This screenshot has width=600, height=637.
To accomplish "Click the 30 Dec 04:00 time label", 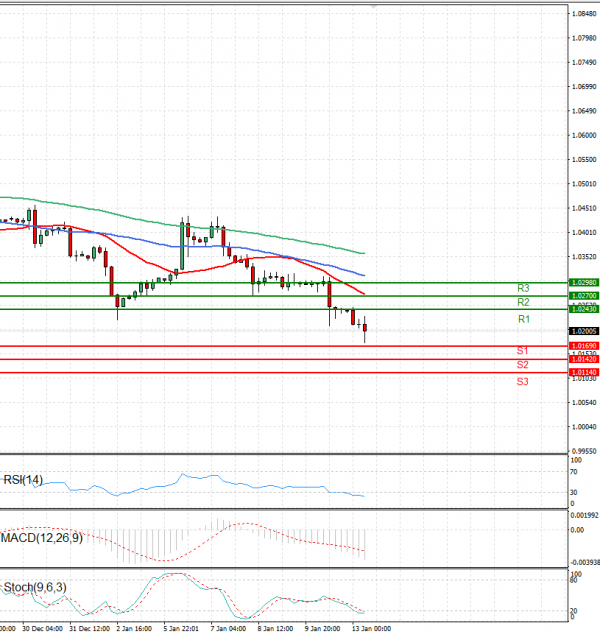I will [x=42, y=629].
